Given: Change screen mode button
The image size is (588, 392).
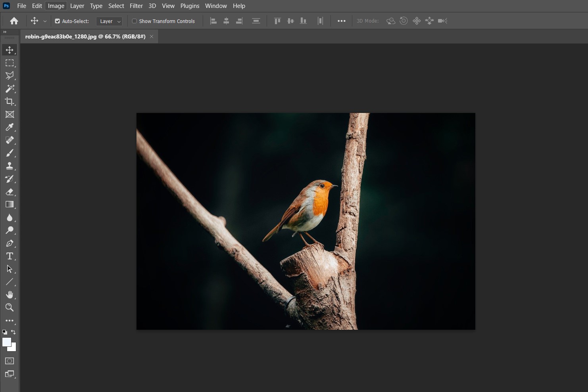Looking at the screenshot, I should tap(10, 374).
